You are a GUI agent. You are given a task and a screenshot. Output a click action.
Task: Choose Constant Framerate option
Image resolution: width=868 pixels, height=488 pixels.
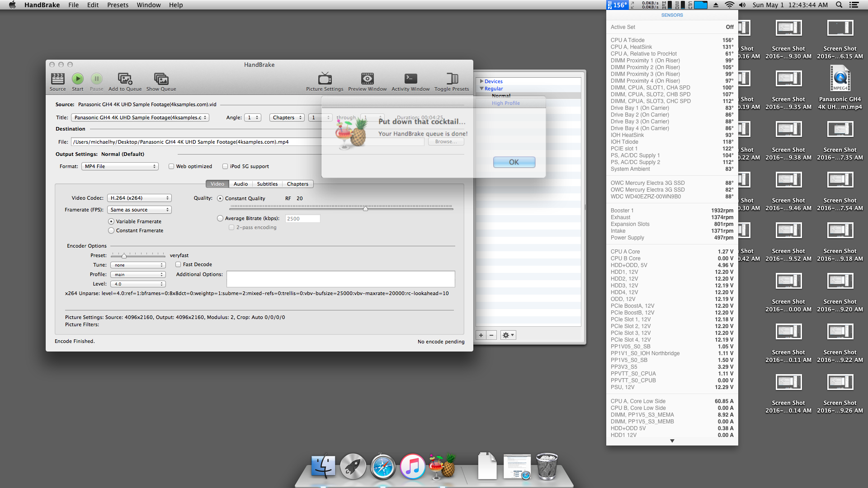pos(111,230)
